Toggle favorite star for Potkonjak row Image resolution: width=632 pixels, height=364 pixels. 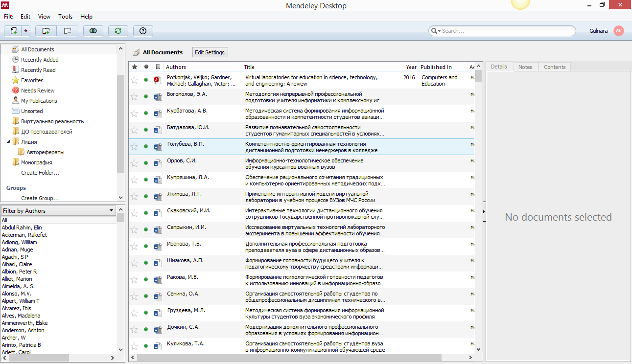click(x=134, y=80)
